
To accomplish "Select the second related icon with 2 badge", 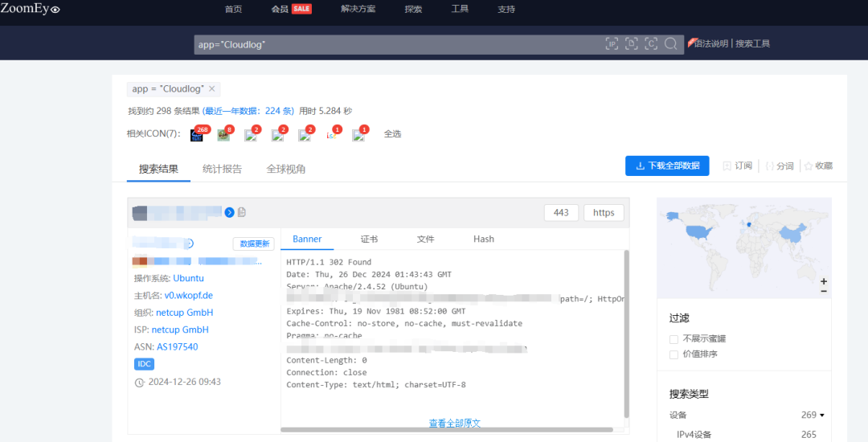I will click(278, 134).
